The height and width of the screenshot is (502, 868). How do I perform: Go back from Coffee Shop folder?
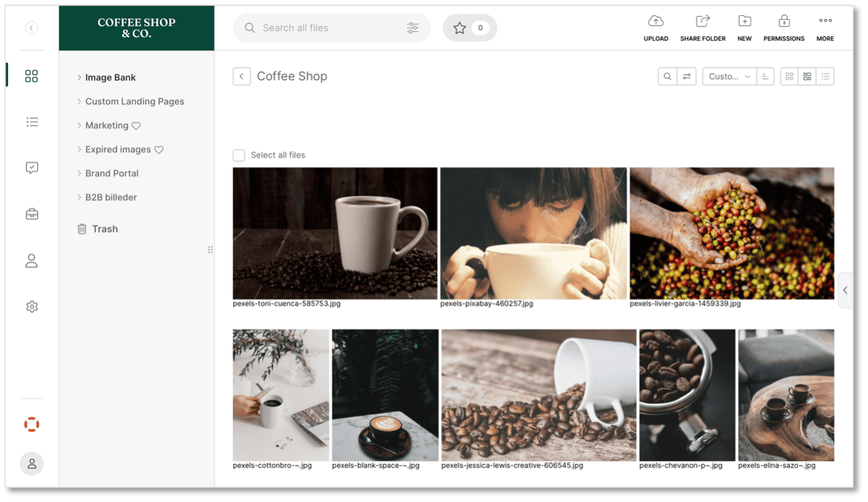click(242, 77)
